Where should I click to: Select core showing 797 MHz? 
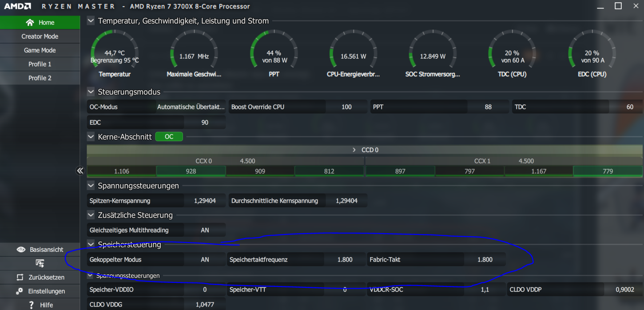click(x=469, y=171)
